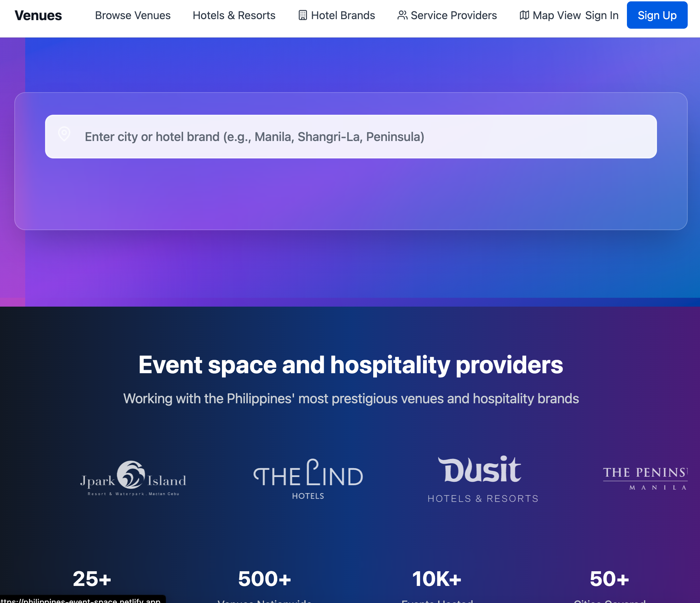Click the 25+ statistic number

(x=92, y=579)
